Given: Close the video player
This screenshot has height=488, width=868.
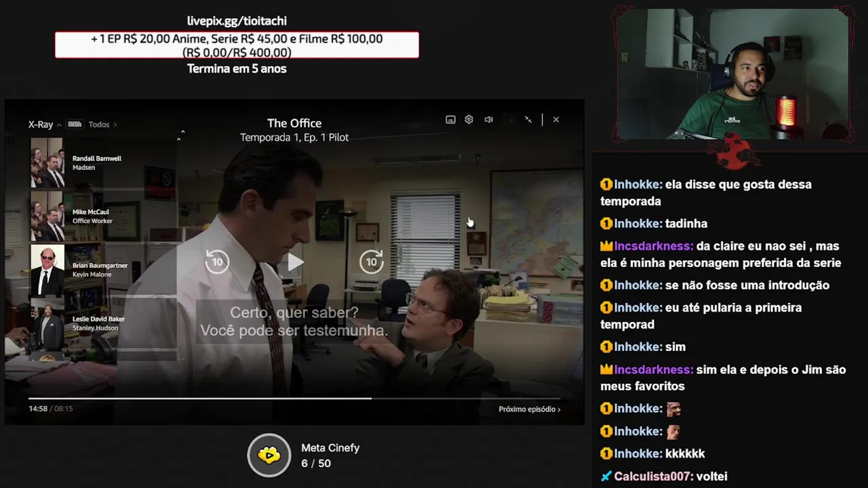Looking at the screenshot, I should [556, 119].
